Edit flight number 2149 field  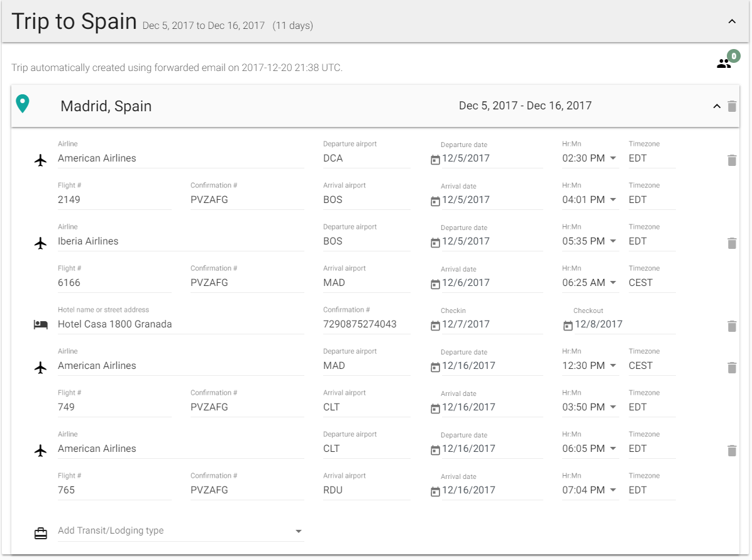(114, 199)
